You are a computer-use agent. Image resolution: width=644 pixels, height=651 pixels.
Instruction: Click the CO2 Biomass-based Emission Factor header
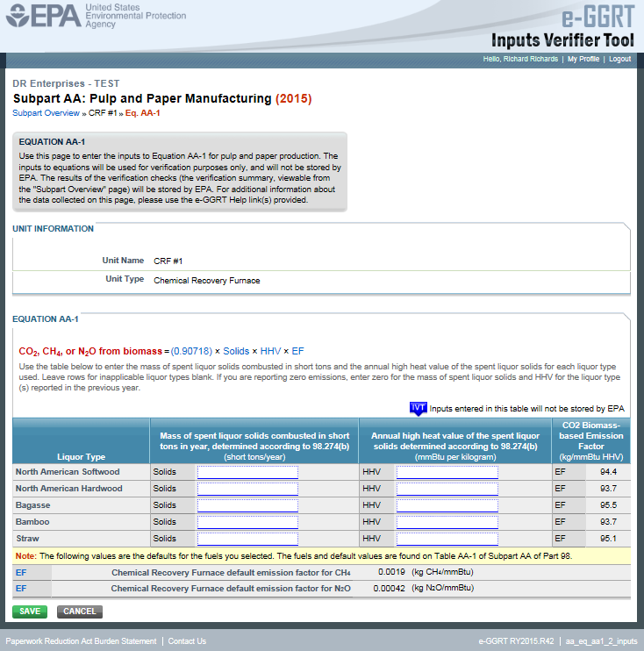tap(591, 441)
